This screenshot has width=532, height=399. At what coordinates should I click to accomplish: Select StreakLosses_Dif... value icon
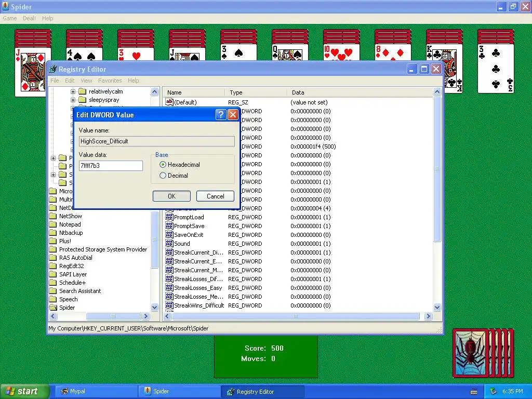tap(169, 278)
